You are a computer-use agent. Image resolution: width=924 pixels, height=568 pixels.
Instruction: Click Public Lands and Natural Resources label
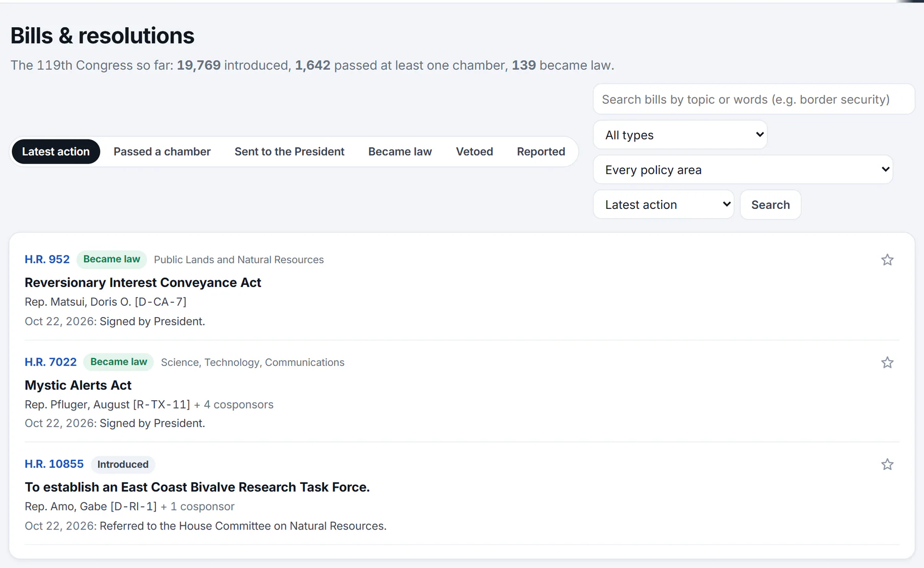coord(239,260)
